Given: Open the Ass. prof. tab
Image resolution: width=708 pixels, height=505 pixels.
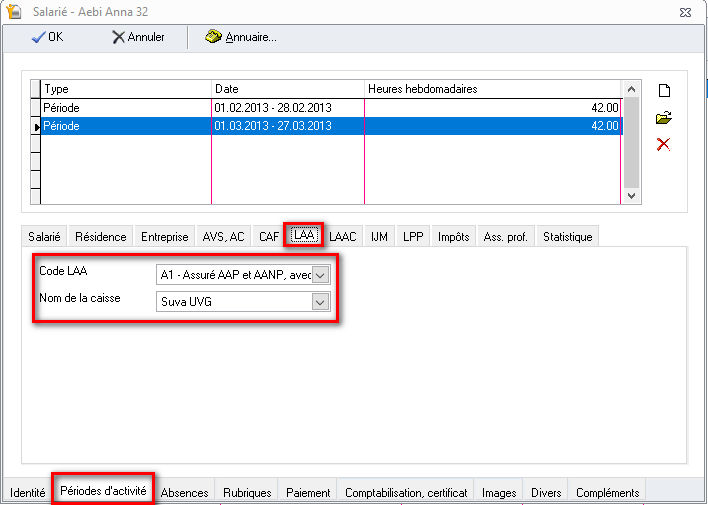Looking at the screenshot, I should 506,237.
